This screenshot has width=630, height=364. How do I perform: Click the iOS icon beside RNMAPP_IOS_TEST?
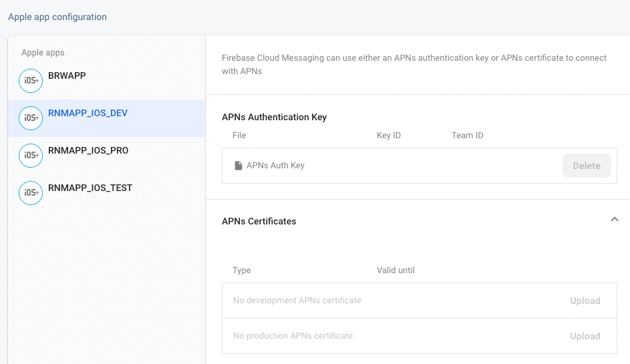(x=31, y=193)
